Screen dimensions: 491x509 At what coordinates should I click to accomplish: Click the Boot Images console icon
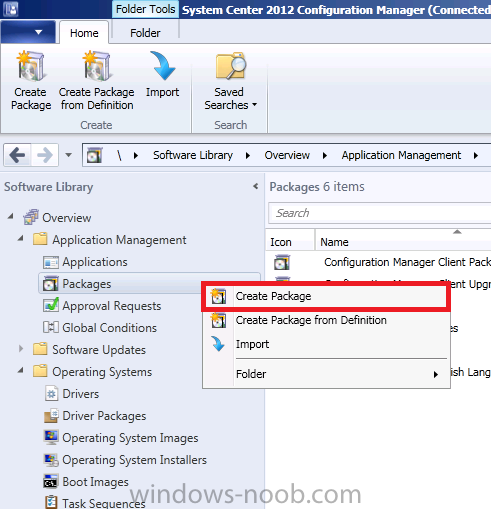(x=51, y=481)
